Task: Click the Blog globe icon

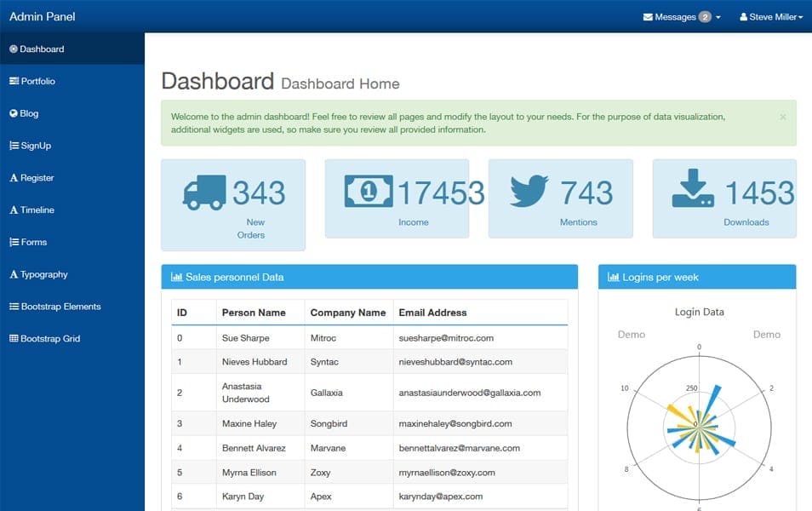Action: pos(13,113)
